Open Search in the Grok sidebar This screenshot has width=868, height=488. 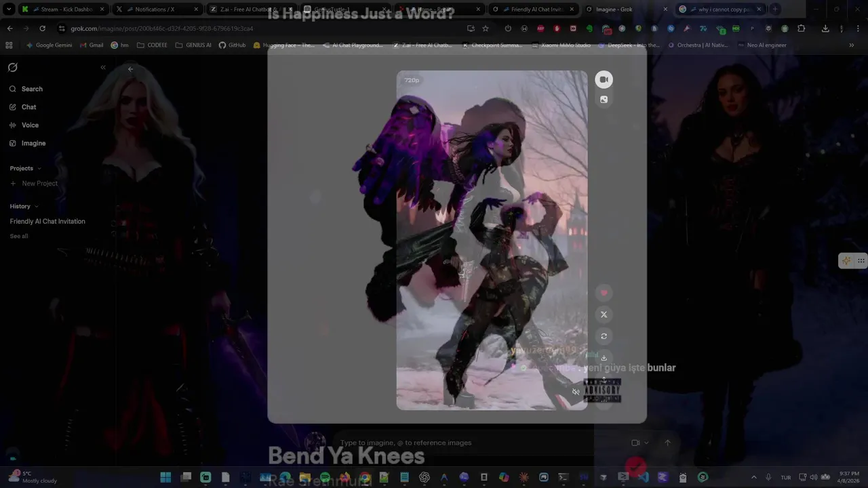pyautogui.click(x=26, y=89)
